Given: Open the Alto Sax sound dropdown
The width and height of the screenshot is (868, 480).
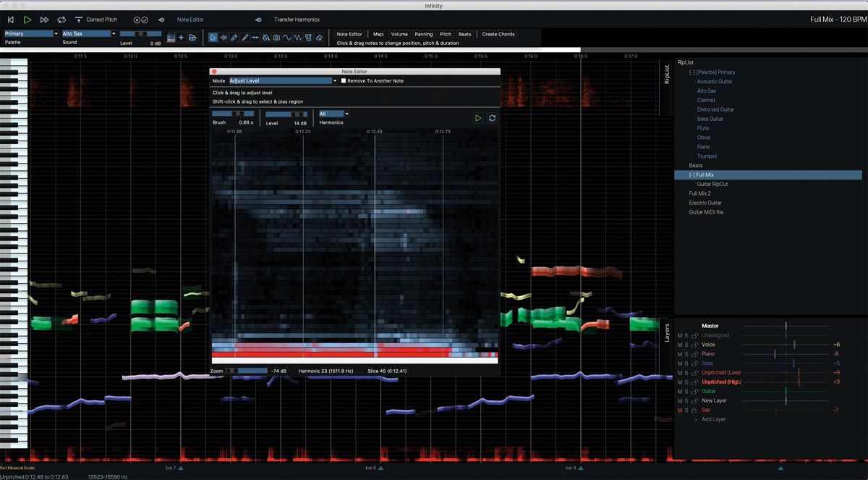Looking at the screenshot, I should pyautogui.click(x=89, y=33).
